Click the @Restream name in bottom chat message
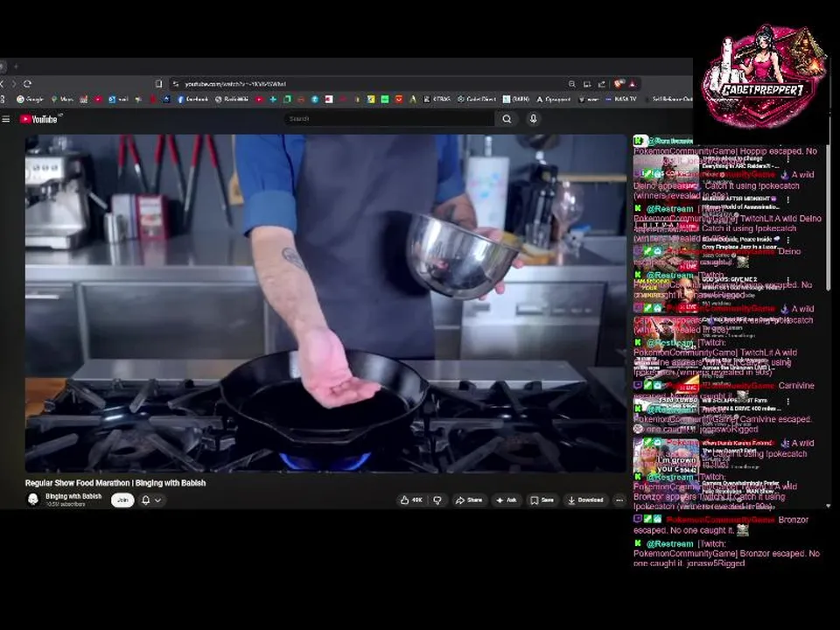The image size is (840, 630). (x=669, y=543)
